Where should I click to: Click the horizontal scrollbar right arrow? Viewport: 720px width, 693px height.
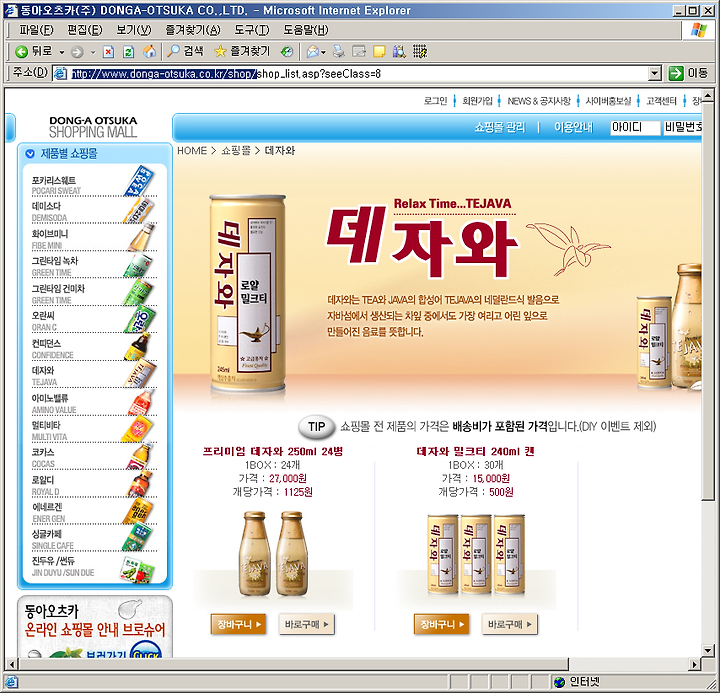click(x=695, y=664)
